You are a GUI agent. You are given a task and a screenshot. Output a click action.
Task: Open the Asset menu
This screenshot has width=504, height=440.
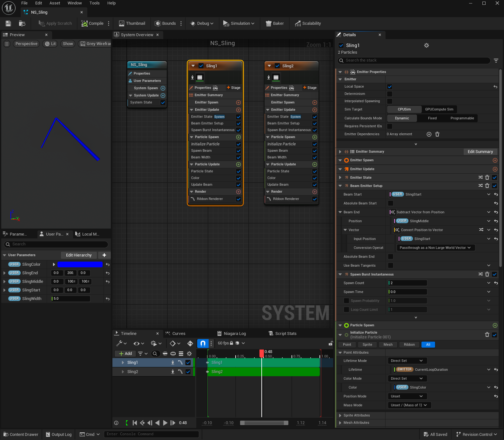[x=55, y=3]
